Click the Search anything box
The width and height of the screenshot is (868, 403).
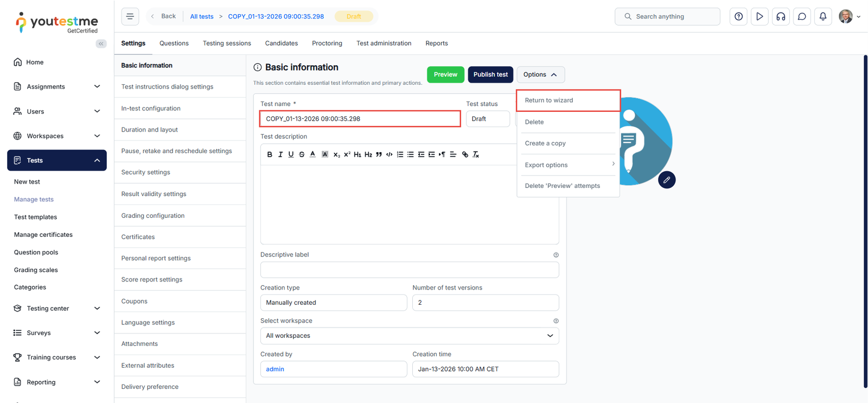click(667, 16)
